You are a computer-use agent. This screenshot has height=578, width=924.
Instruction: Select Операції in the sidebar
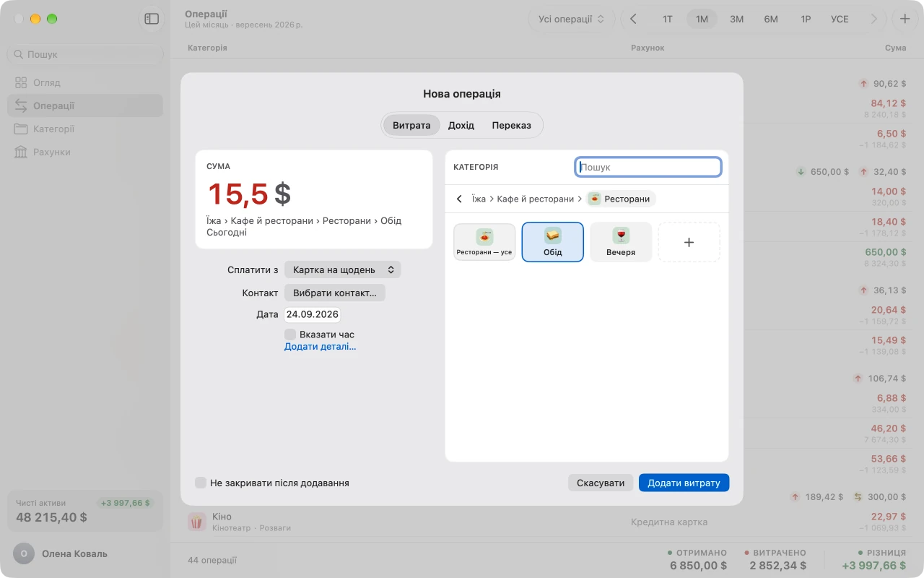[85, 105]
